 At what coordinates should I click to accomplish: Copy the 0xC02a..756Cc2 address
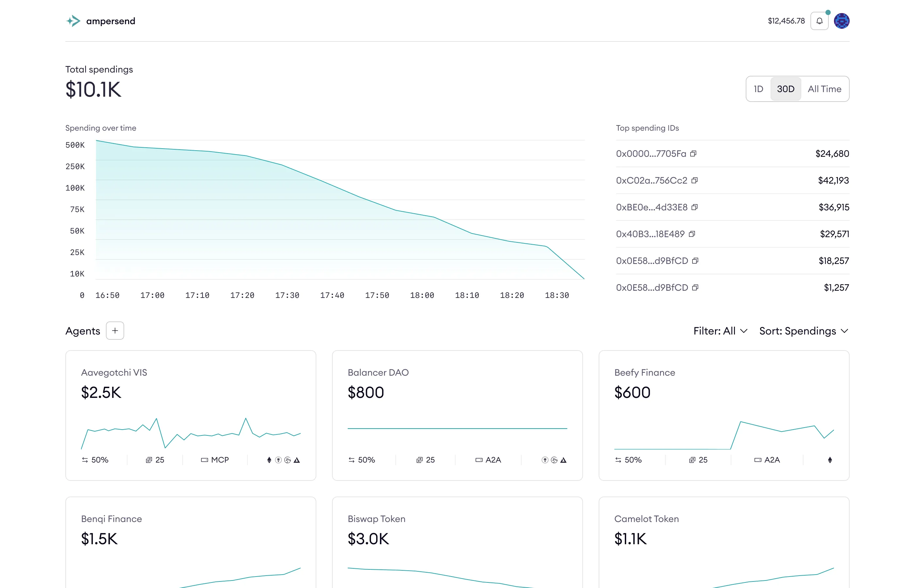pos(694,180)
